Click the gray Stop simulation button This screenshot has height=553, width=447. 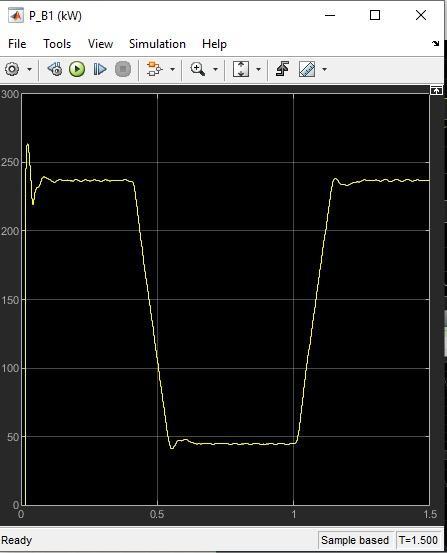point(123,69)
